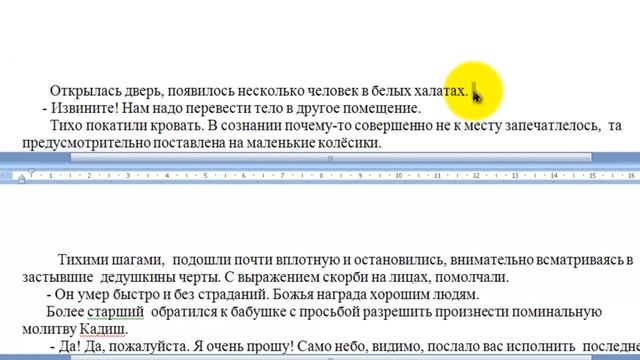This screenshot has width=640, height=360.
Task: Click the ruler at the 14 mark
Action: coord(554,176)
